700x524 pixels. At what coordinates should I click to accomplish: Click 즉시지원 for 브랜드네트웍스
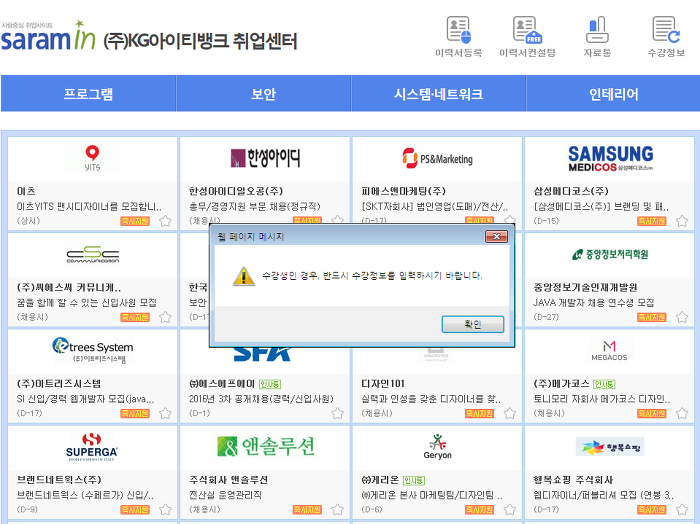tap(135, 509)
